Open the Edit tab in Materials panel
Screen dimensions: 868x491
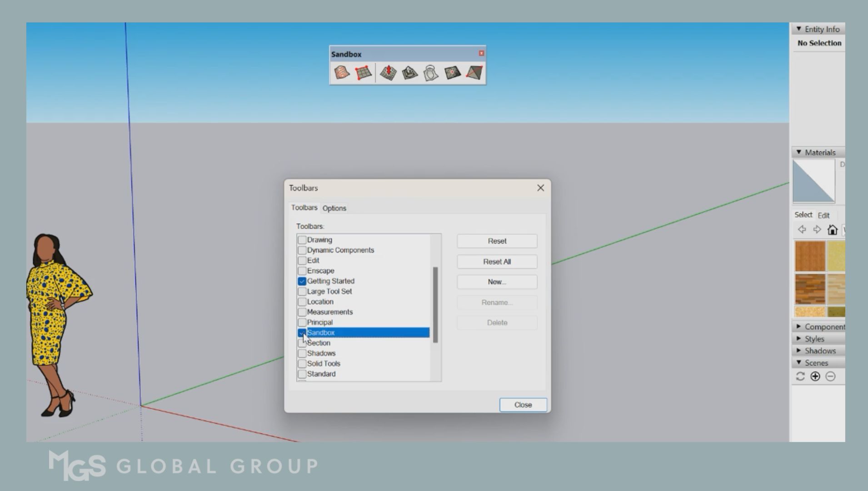tap(823, 215)
